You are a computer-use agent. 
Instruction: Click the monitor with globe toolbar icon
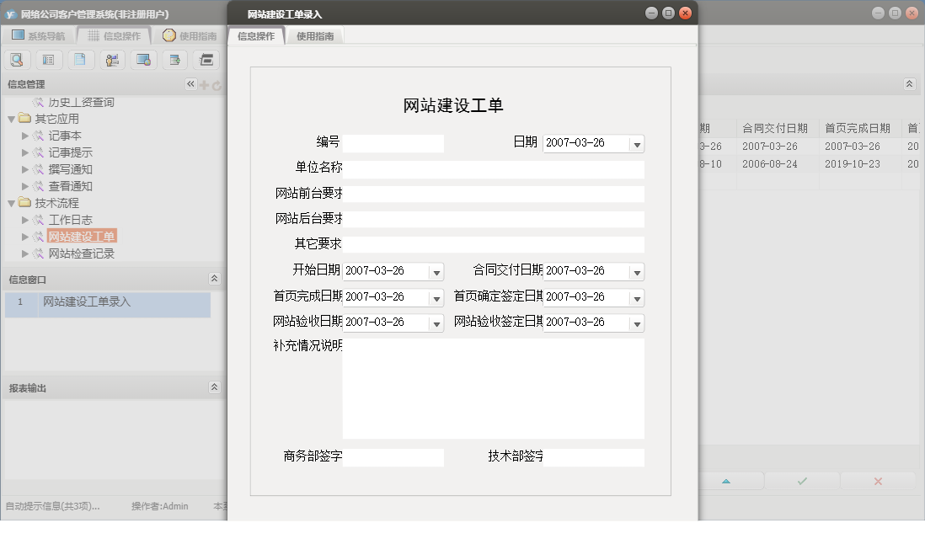[142, 60]
